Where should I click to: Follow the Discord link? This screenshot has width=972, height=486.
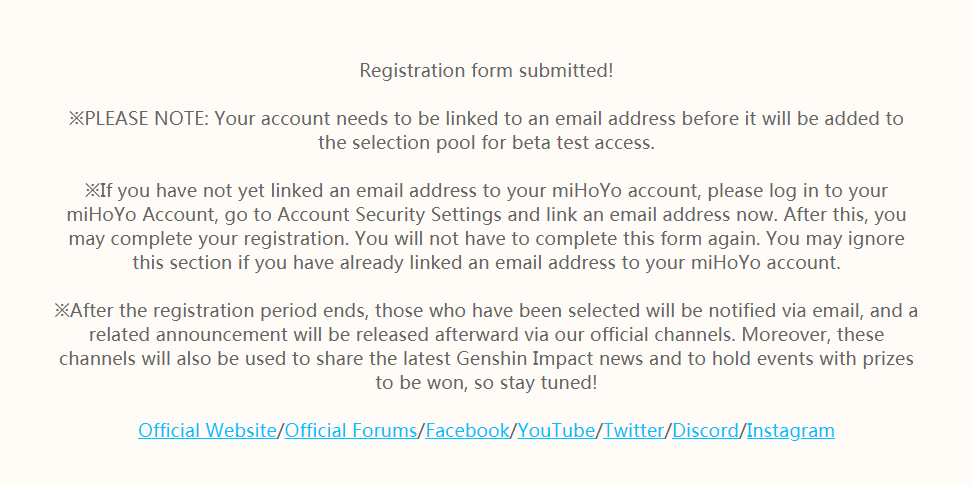click(x=705, y=430)
